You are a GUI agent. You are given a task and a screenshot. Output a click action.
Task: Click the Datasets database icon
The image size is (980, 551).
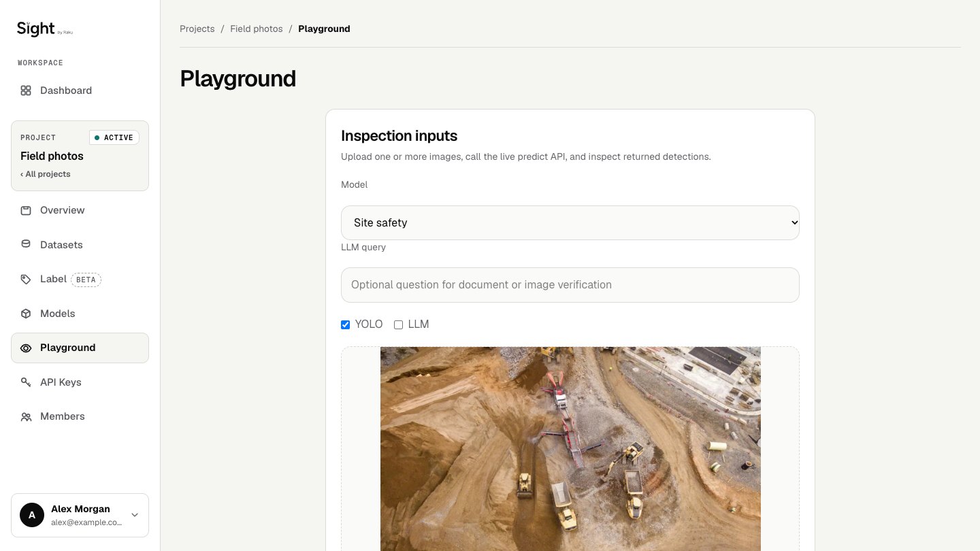26,245
